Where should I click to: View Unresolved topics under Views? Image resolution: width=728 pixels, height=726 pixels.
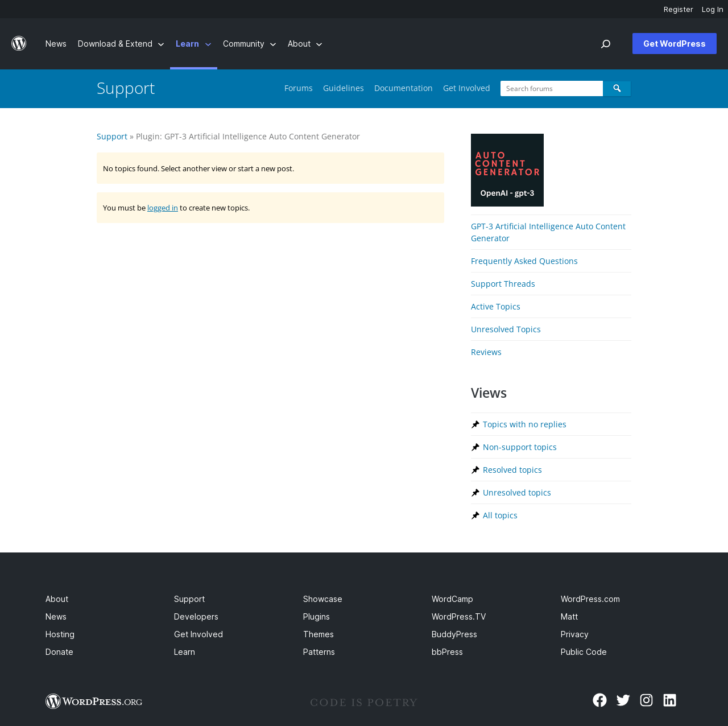517,493
